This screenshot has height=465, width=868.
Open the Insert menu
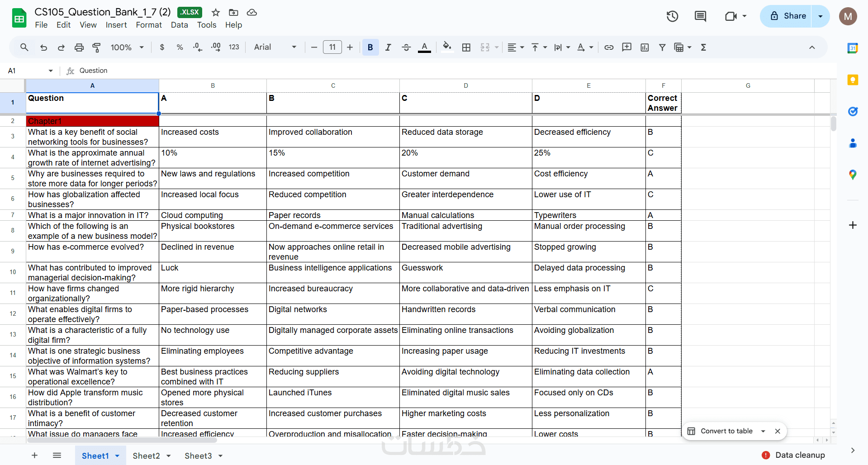click(x=116, y=25)
